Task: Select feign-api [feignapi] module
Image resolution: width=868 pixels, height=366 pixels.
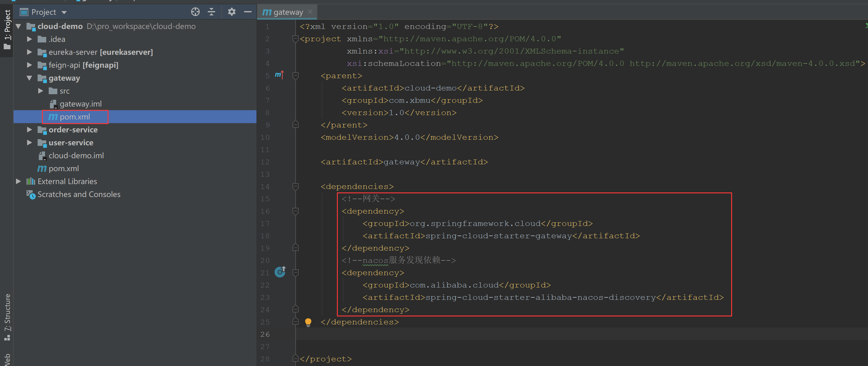Action: point(84,65)
